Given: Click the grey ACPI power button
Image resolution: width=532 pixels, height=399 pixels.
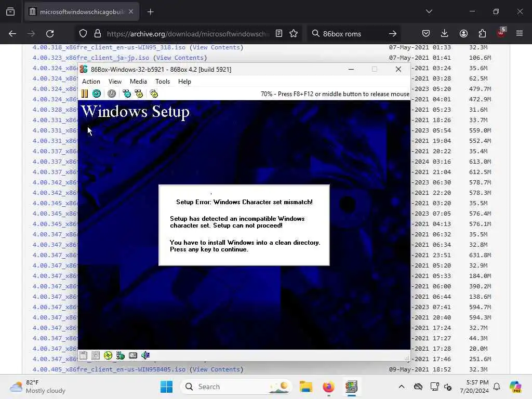Looking at the screenshot, I should (112, 94).
